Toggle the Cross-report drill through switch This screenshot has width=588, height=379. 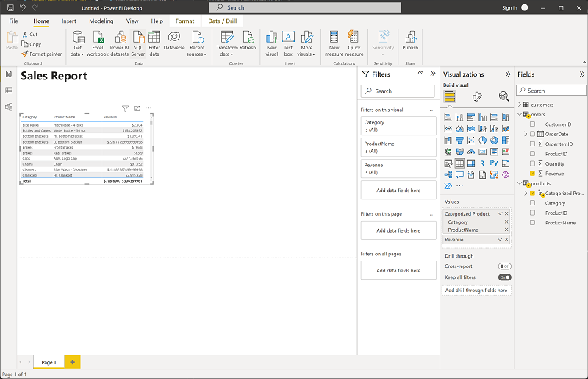click(505, 266)
